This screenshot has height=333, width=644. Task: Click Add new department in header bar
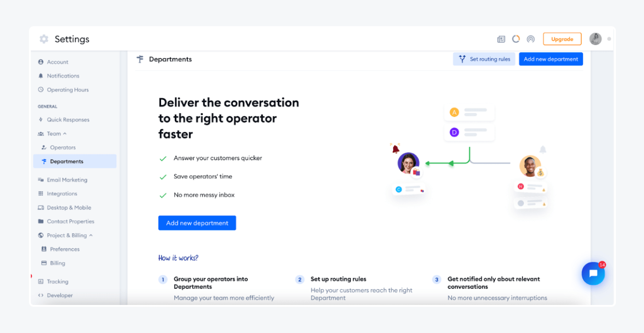click(x=551, y=59)
